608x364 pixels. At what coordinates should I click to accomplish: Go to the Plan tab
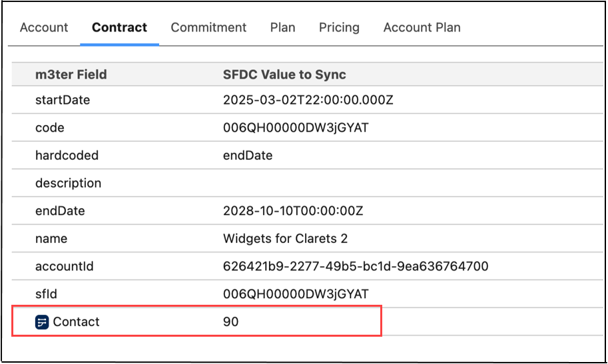click(282, 28)
